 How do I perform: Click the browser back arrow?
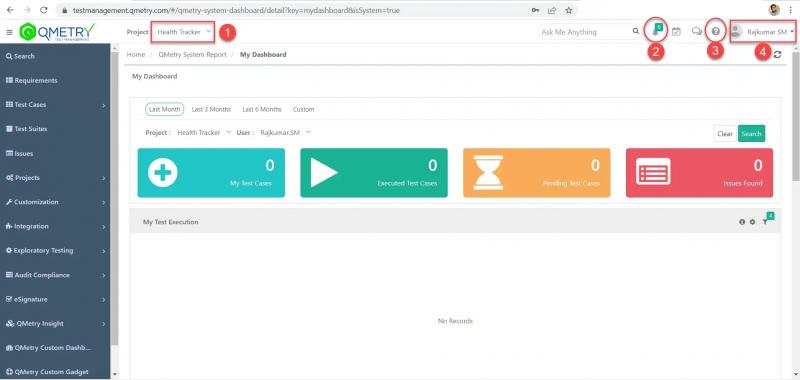[x=10, y=10]
